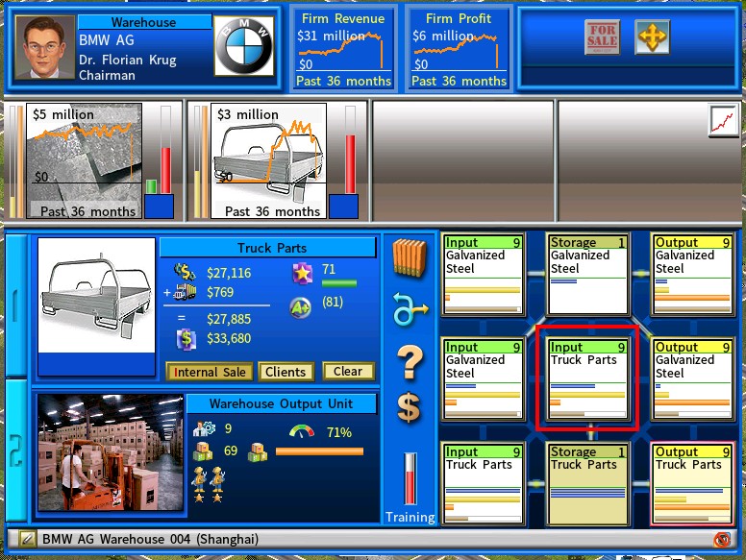
Task: Open the red line chart icon
Action: pyautogui.click(x=723, y=121)
